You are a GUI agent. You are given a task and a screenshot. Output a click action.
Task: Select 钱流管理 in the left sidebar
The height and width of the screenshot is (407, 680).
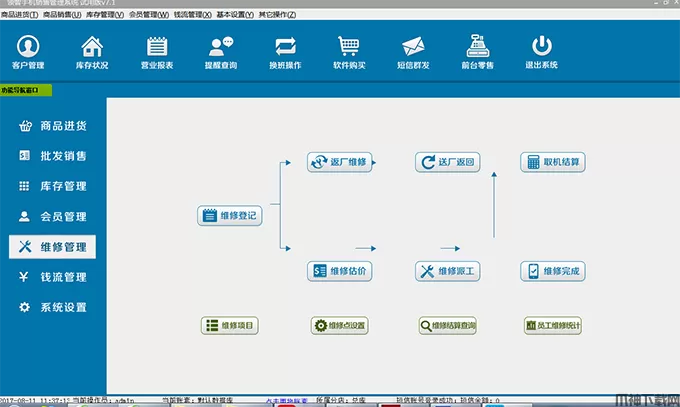[52, 277]
